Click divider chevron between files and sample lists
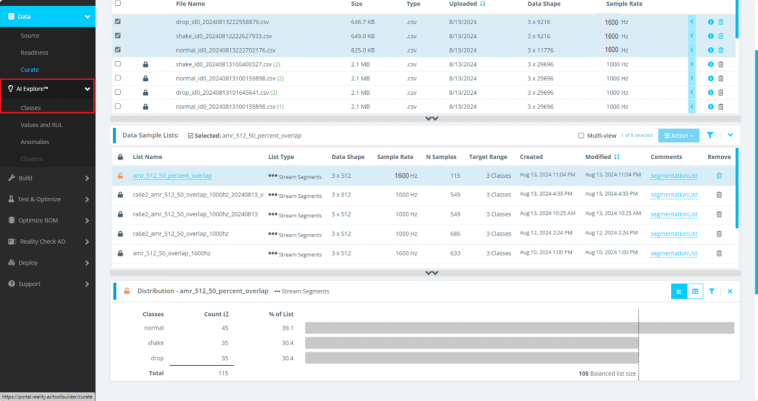This screenshot has width=758, height=401. (x=432, y=118)
